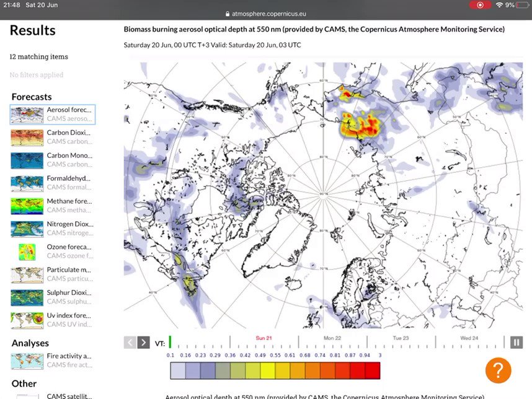Tap the Wi-Fi status icon
Screen dimensions: 532x399
tap(499, 5)
